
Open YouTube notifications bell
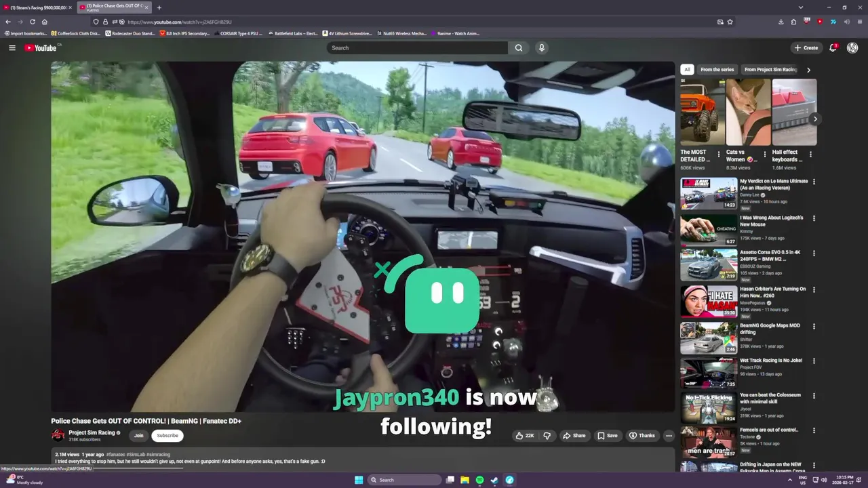pyautogui.click(x=833, y=47)
